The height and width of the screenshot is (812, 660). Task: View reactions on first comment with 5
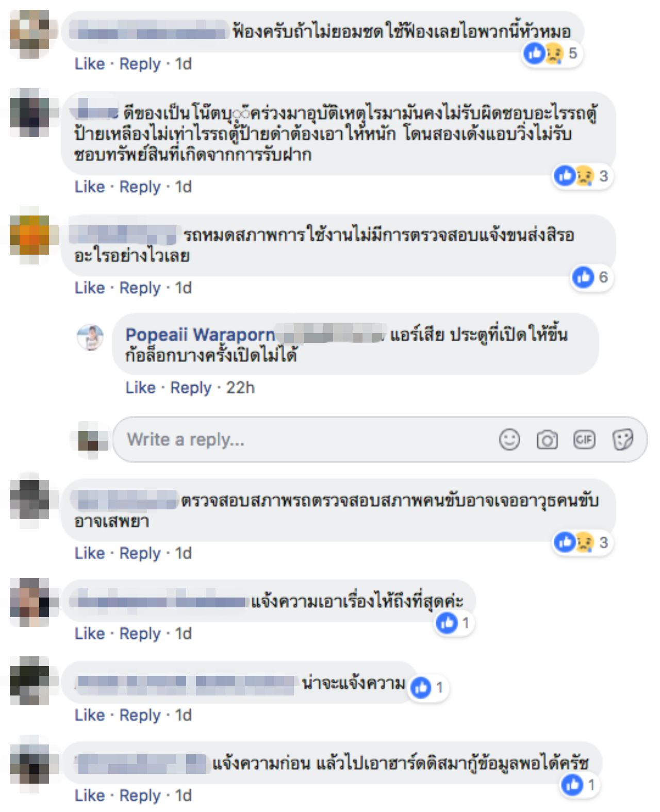tap(552, 53)
